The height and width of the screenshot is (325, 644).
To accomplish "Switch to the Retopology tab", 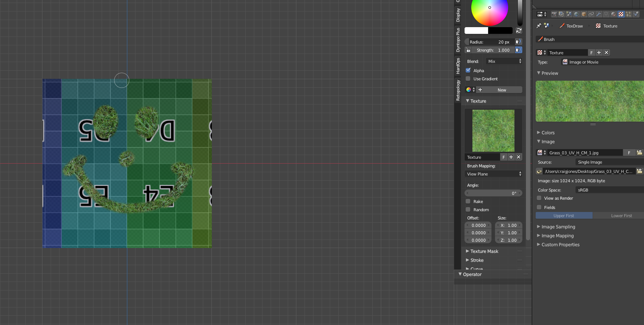I will click(458, 90).
